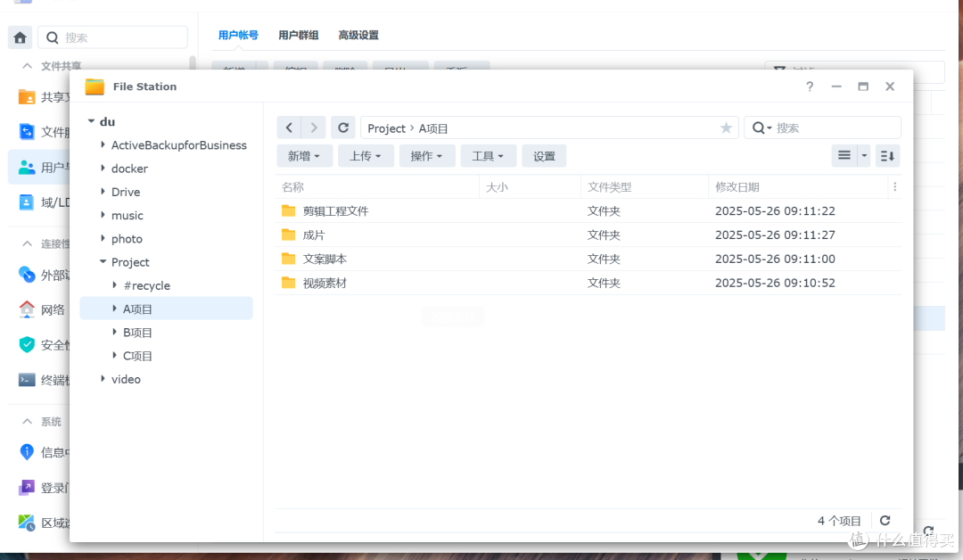Add the A项目 path to favorites with the star

726,128
